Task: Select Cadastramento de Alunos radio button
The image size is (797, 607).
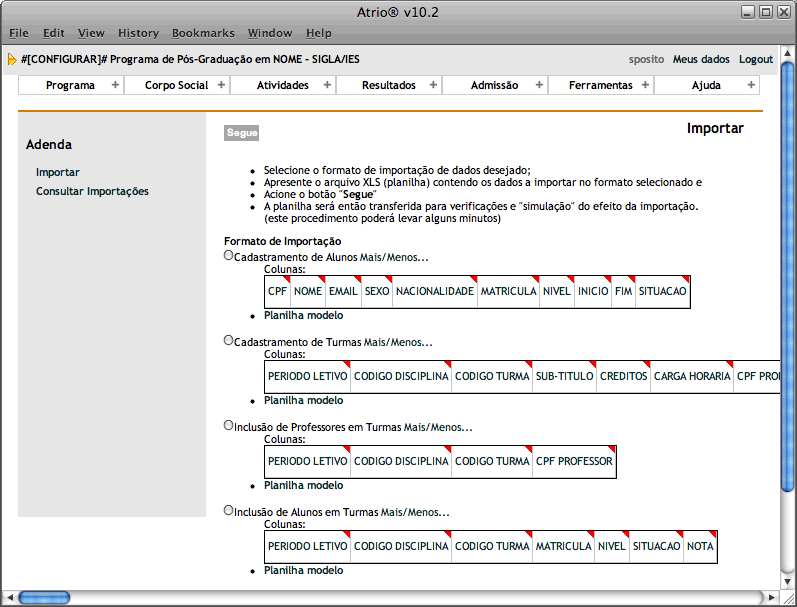Action: coord(229,256)
